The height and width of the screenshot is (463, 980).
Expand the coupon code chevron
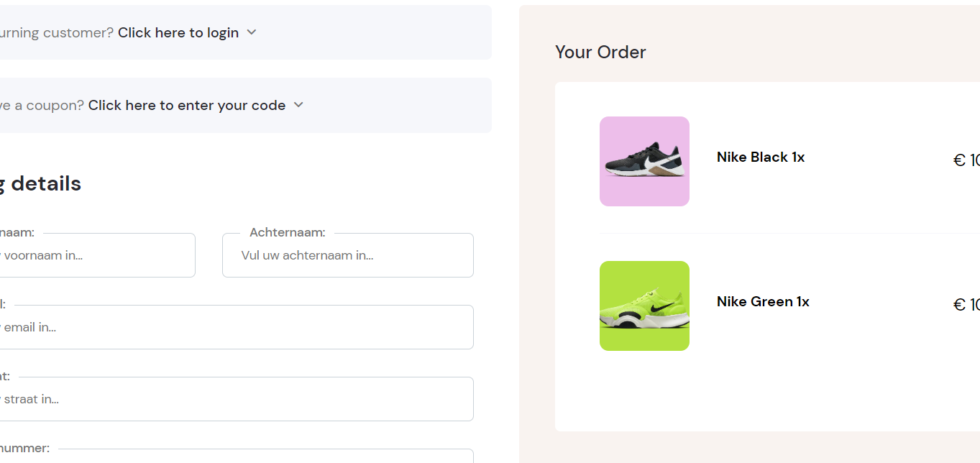tap(299, 105)
